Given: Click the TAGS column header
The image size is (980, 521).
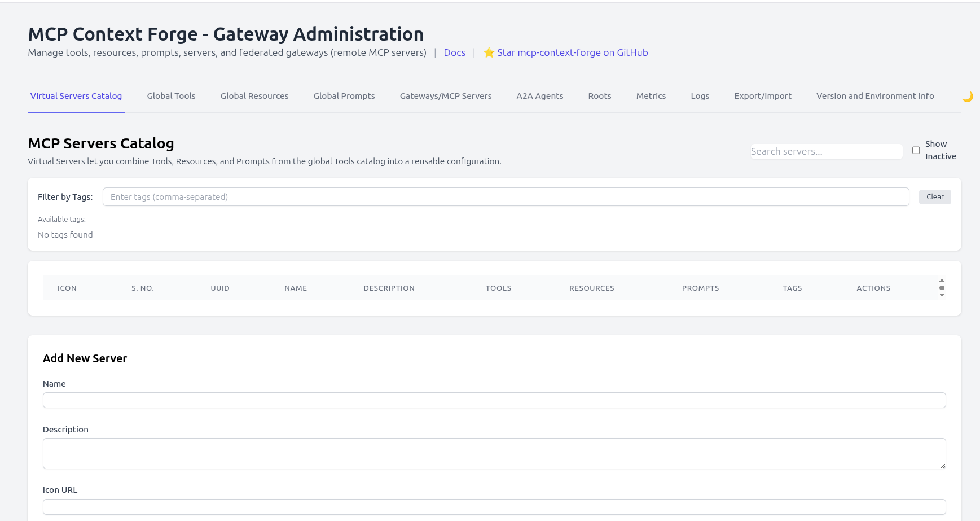Looking at the screenshot, I should (792, 288).
